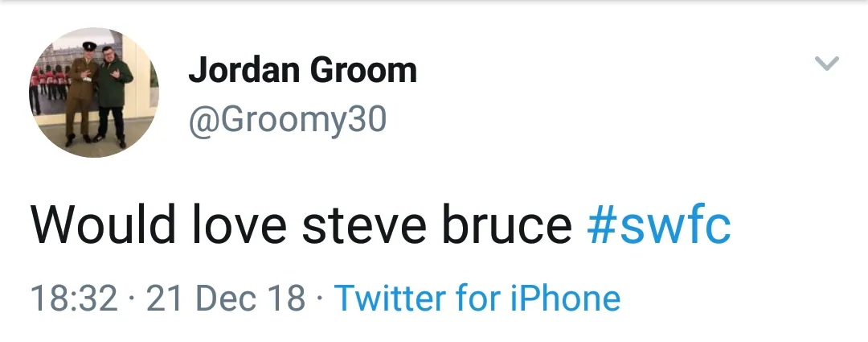The height and width of the screenshot is (342, 868).
Task: Click the Twitter for iPhone source link
Action: coord(477,299)
